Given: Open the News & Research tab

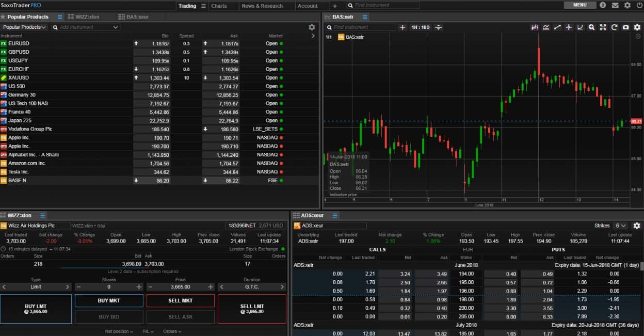Looking at the screenshot, I should click(262, 6).
